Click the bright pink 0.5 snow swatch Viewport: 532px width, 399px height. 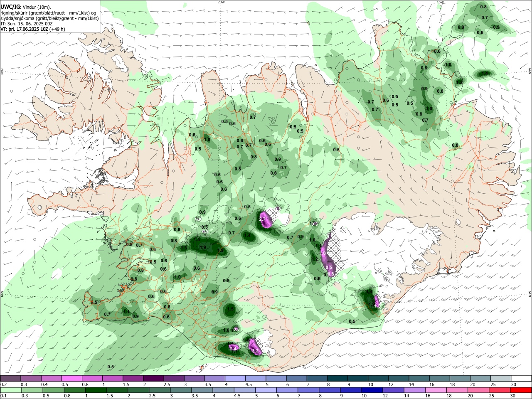tap(71, 378)
